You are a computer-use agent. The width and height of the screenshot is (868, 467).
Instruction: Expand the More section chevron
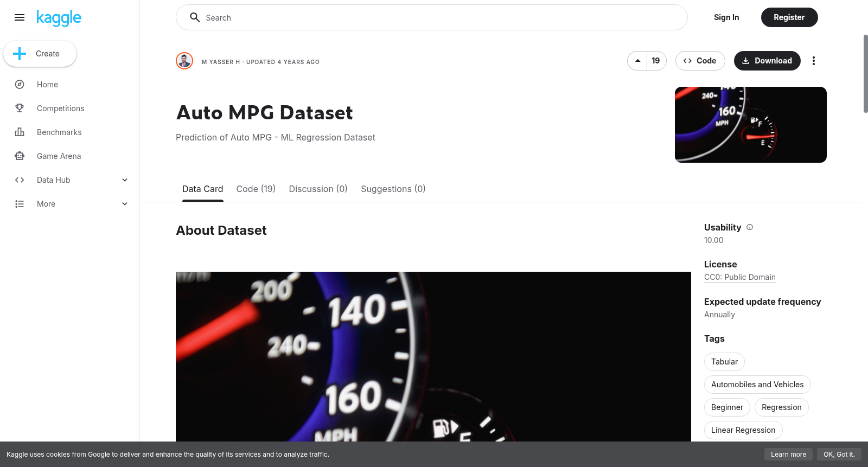[x=125, y=204]
